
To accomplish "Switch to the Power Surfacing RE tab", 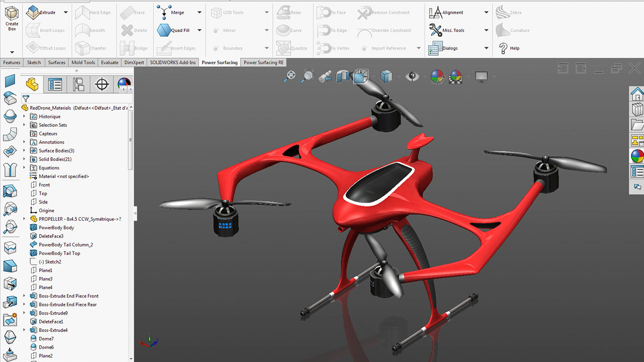I will (x=264, y=63).
